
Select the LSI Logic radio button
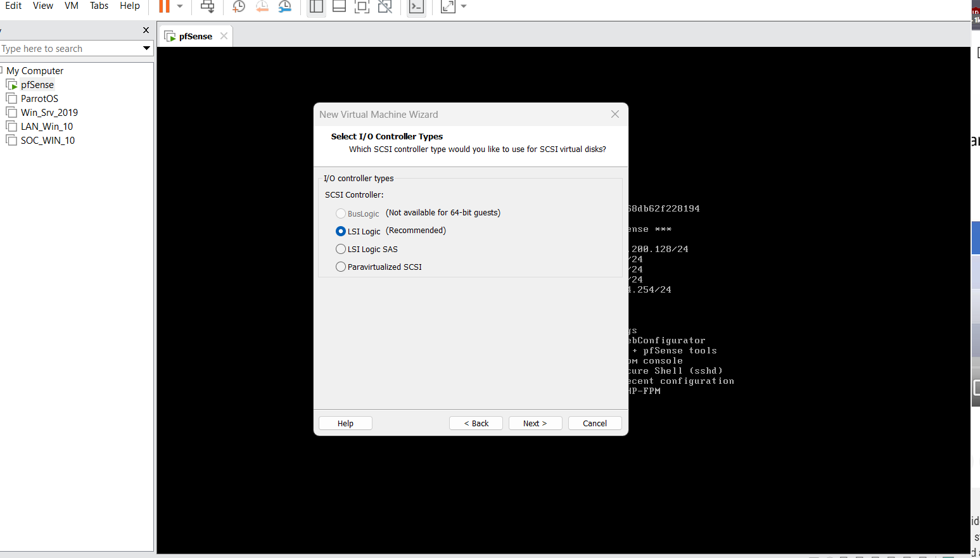tap(341, 231)
